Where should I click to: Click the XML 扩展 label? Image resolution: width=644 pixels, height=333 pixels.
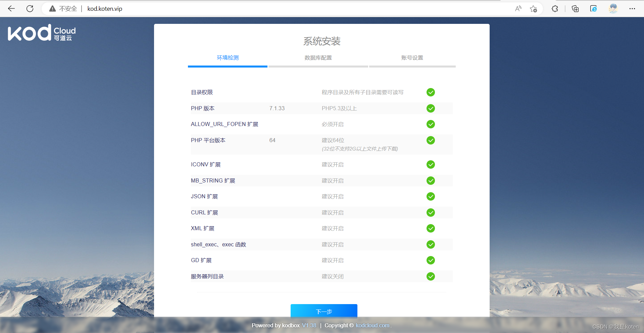[x=202, y=228]
